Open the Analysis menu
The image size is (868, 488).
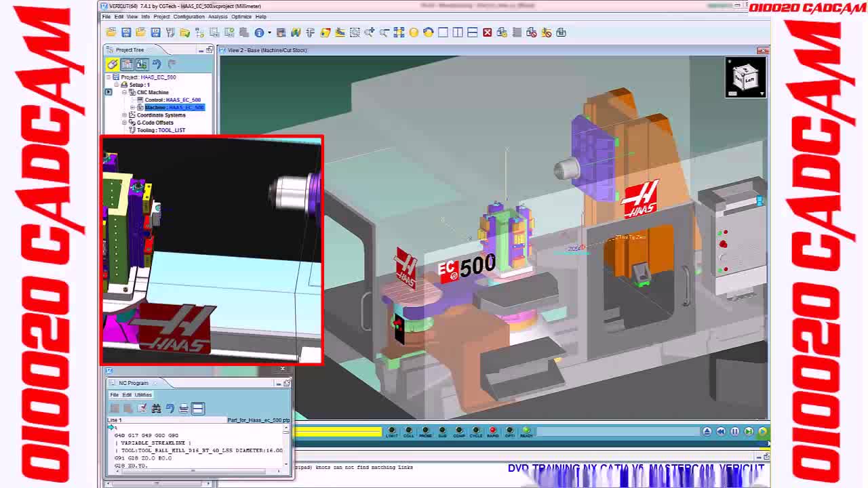pos(218,16)
